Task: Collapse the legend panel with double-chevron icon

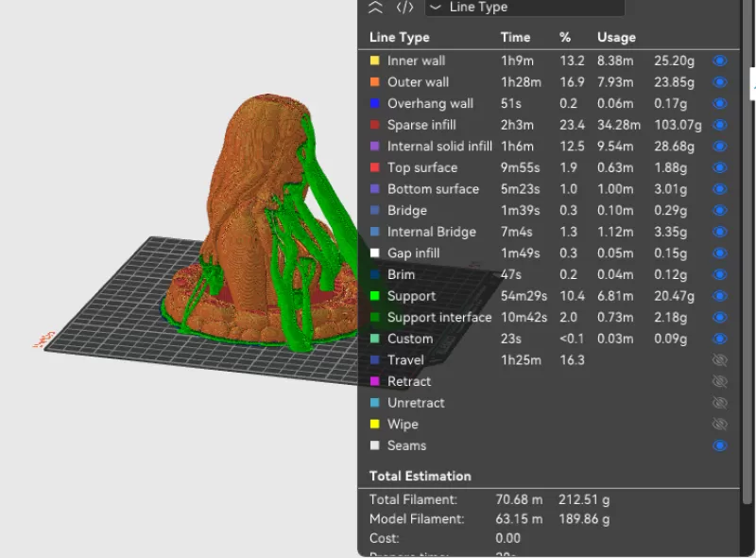Action: coord(376,8)
